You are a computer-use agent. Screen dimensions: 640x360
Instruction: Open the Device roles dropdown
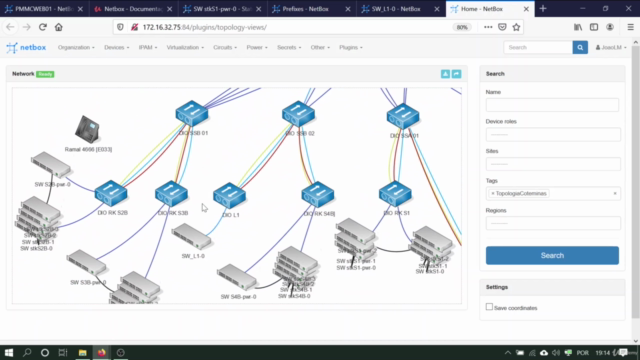553,134
